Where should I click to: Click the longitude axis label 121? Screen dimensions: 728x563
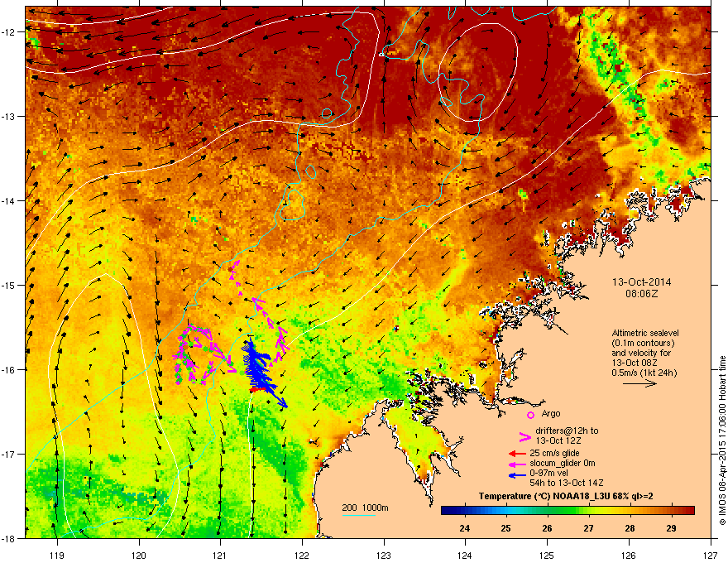click(220, 555)
